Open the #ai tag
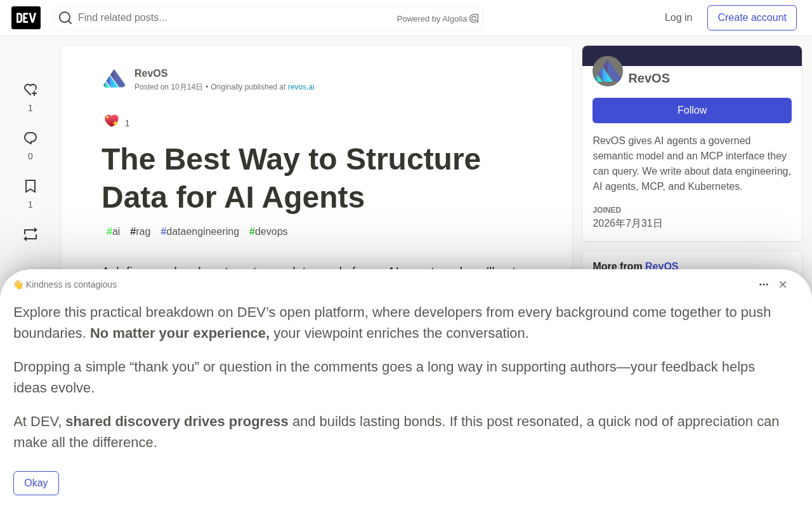The width and height of the screenshot is (812, 508). 113,232
